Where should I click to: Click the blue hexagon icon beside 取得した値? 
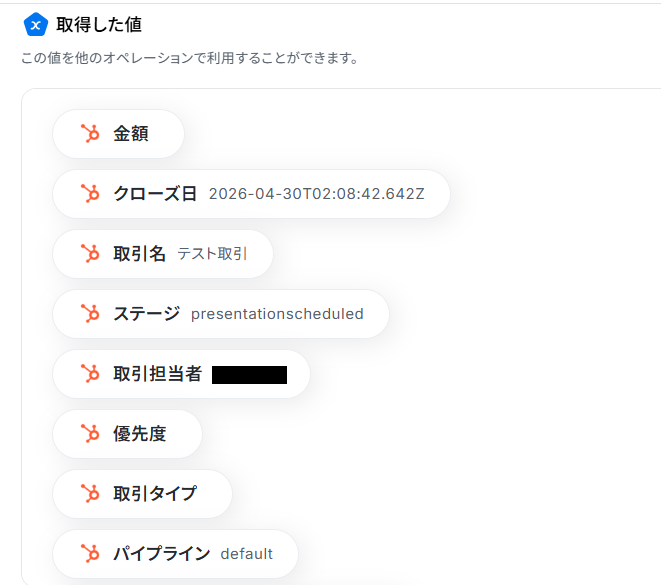[x=36, y=24]
